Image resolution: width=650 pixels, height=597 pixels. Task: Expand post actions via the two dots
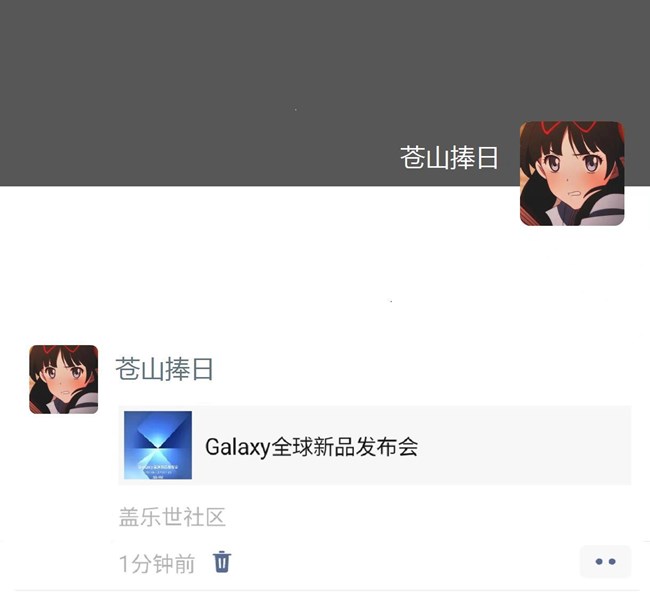[x=605, y=562]
